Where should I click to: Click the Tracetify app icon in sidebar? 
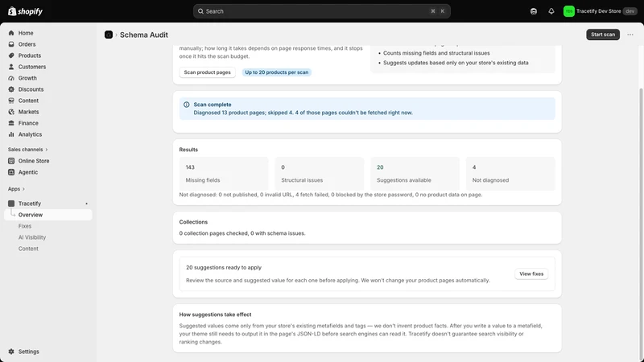[11, 204]
